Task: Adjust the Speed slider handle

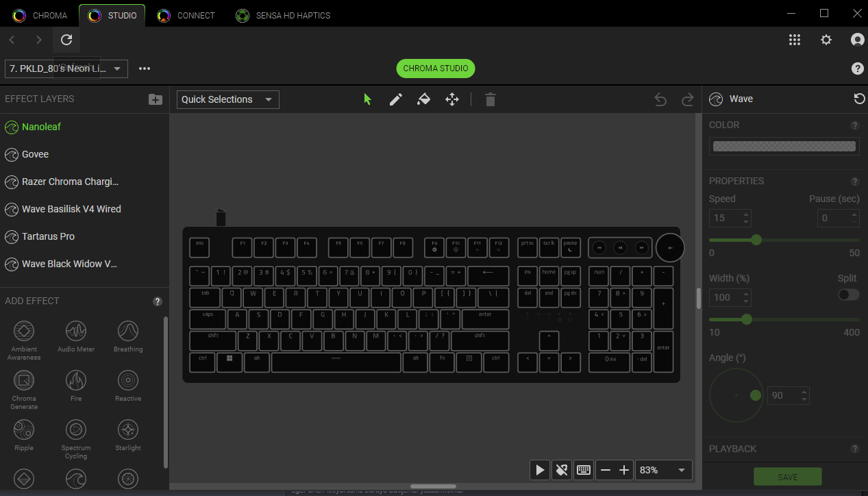Action: click(756, 240)
